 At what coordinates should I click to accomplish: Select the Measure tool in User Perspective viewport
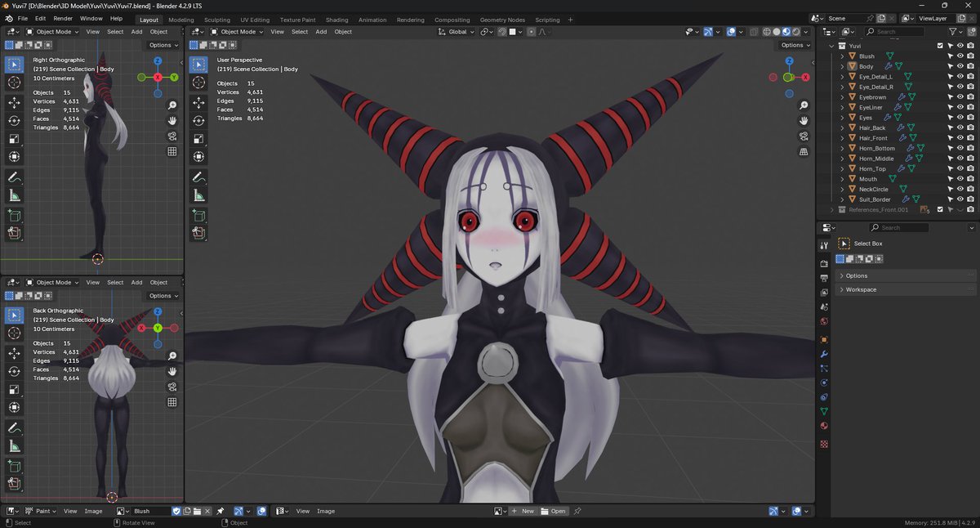pyautogui.click(x=198, y=195)
